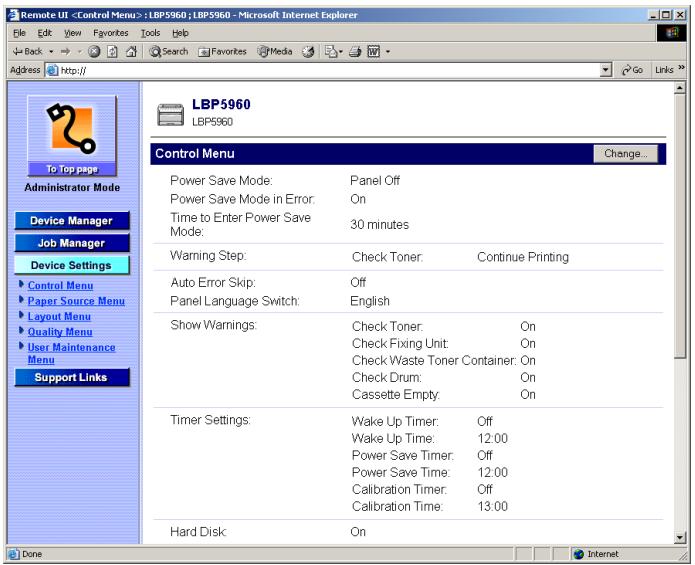Click the Windows logo throbber icon
The height and width of the screenshot is (565, 695).
(x=672, y=33)
